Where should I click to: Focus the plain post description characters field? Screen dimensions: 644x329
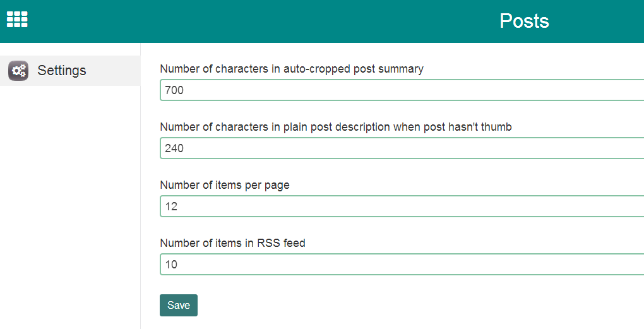point(402,148)
